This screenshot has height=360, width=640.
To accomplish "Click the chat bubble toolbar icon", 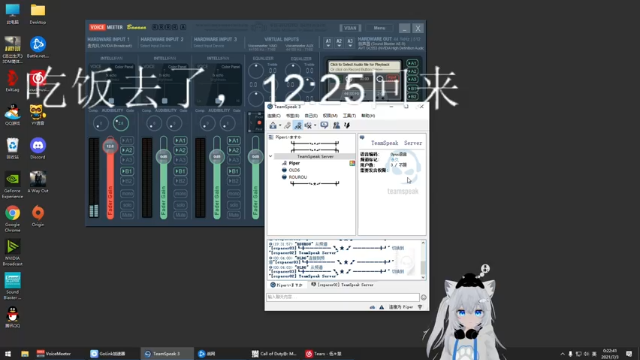I will 324,125.
